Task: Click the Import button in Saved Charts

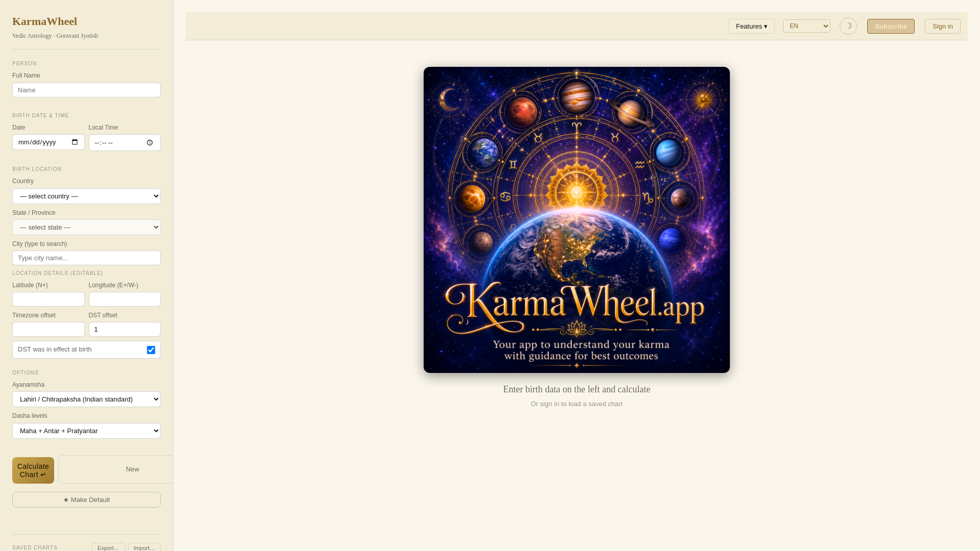Action: [x=144, y=547]
